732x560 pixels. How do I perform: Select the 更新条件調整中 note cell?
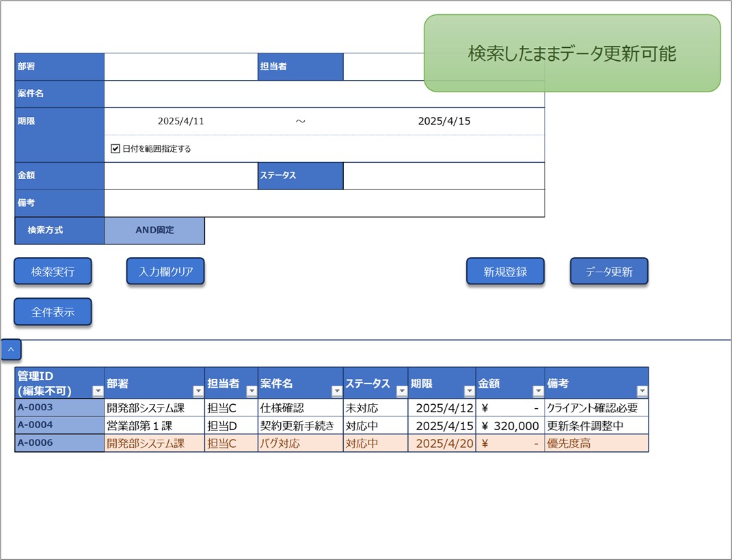point(596,425)
